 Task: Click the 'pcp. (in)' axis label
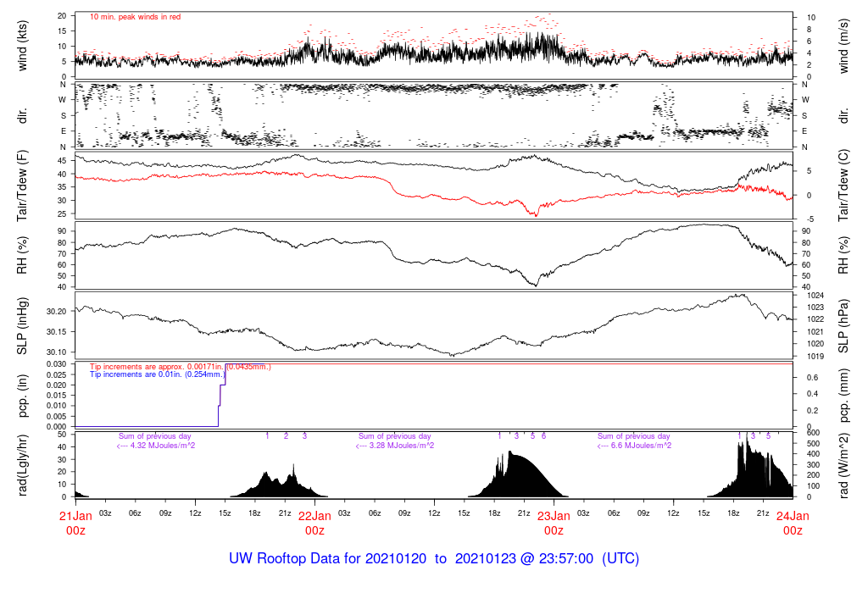click(22, 396)
